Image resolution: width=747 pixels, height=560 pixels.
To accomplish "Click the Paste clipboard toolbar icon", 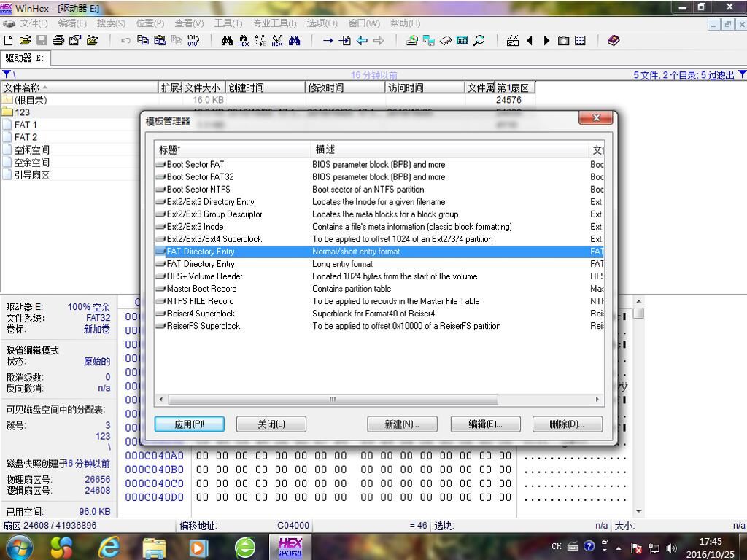I will point(160,41).
